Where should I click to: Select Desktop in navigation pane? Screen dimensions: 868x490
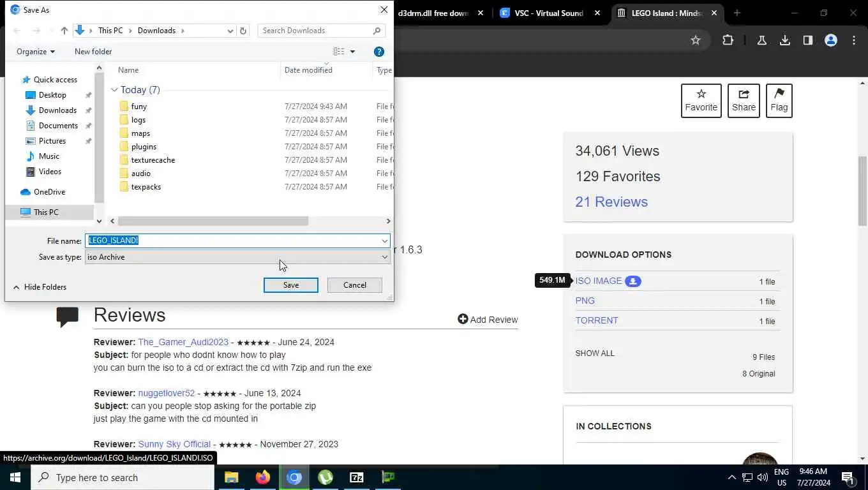52,95
